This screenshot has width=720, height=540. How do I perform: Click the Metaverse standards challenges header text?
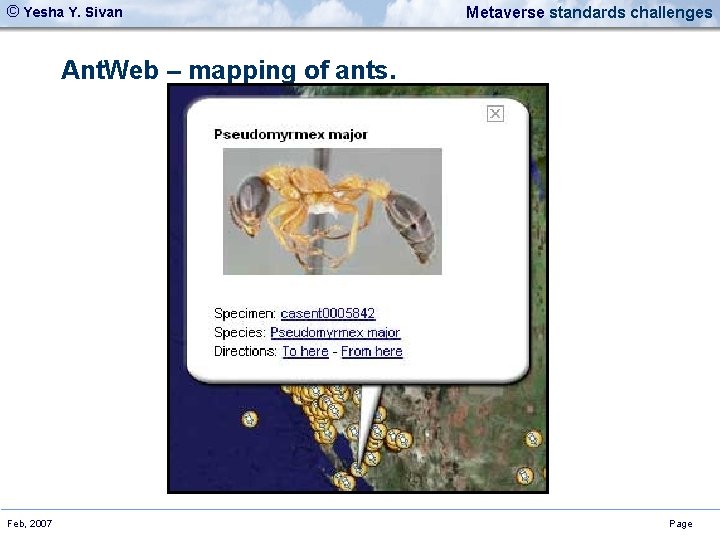(x=589, y=12)
